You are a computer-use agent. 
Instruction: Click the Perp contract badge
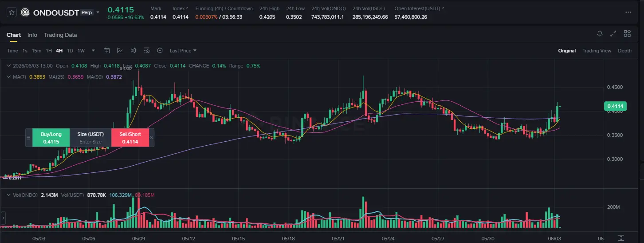[x=87, y=12]
